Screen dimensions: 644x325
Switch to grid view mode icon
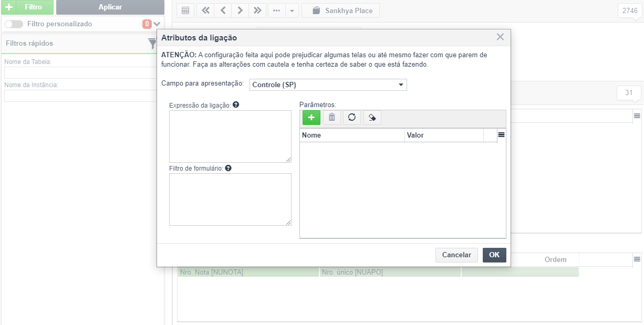click(185, 11)
